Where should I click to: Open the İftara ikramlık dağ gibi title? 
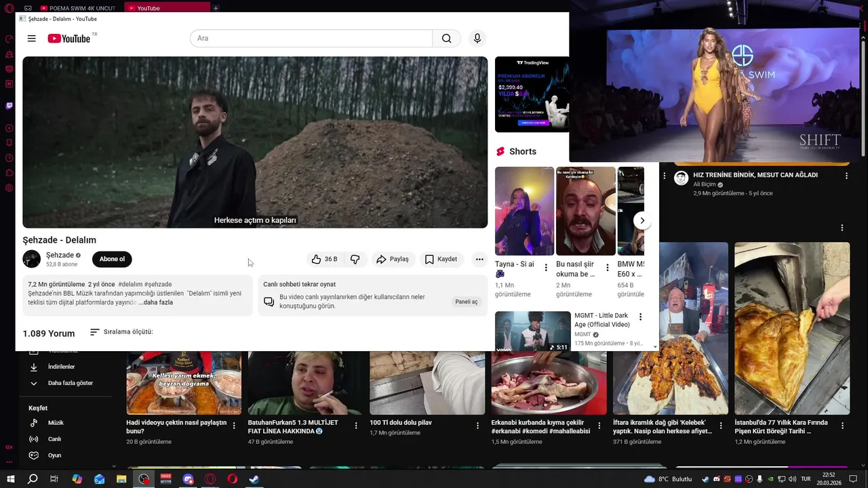tap(663, 426)
